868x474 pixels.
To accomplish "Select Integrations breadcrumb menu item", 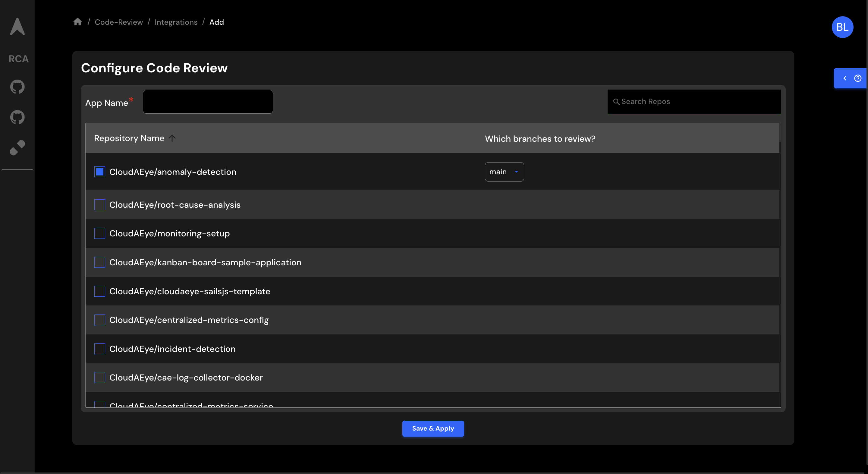I will pyautogui.click(x=176, y=22).
